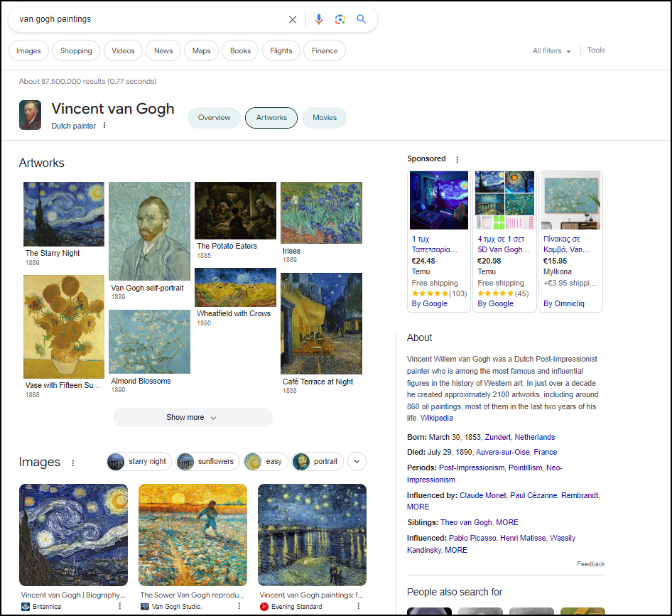Select the Movies chip
The width and height of the screenshot is (672, 616).
(x=325, y=118)
